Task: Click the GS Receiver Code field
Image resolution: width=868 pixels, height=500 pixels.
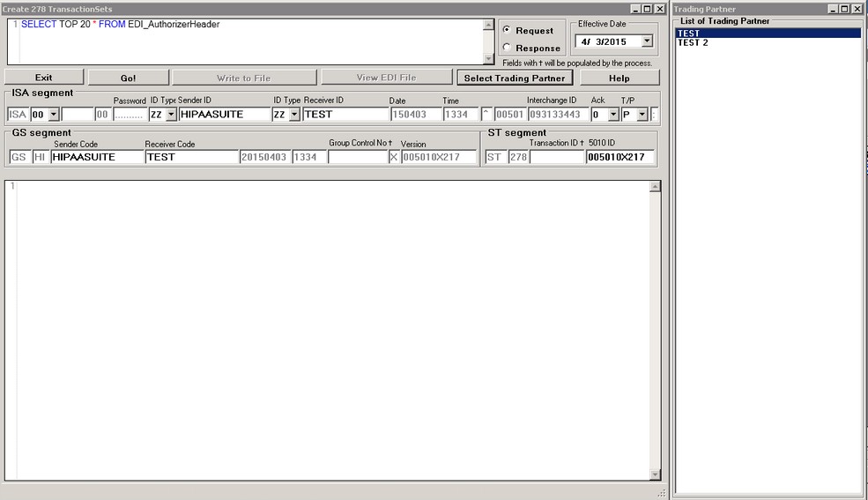Action: click(x=190, y=157)
